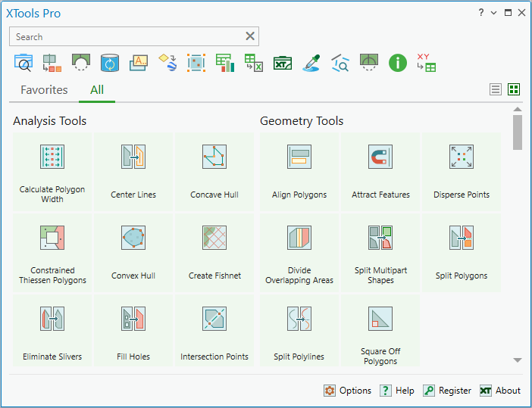
Task: Click the export table to Excel icon
Action: 253,63
